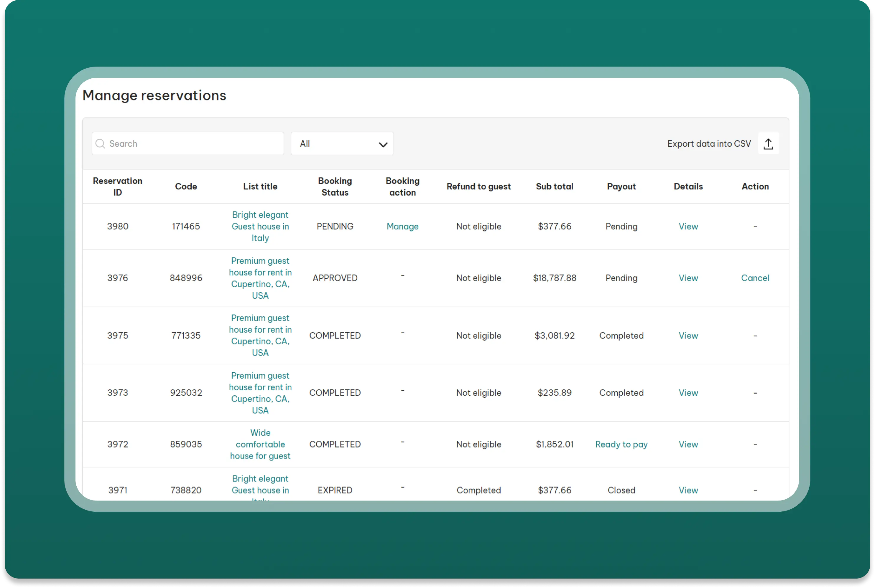Screen dimensions: 875x588
Task: Click sub total $1,852.01
Action: pos(554,444)
